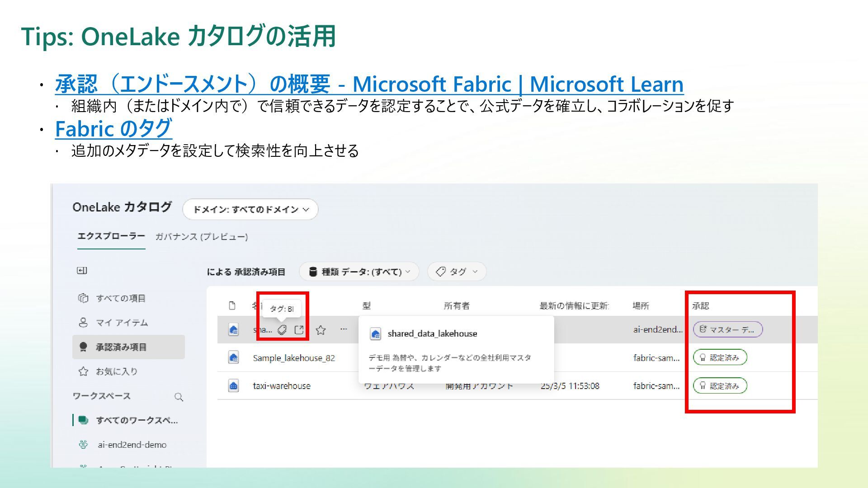Select すべての項目 in the sidebar
Viewport: 868px width, 488px height.
pos(120,298)
